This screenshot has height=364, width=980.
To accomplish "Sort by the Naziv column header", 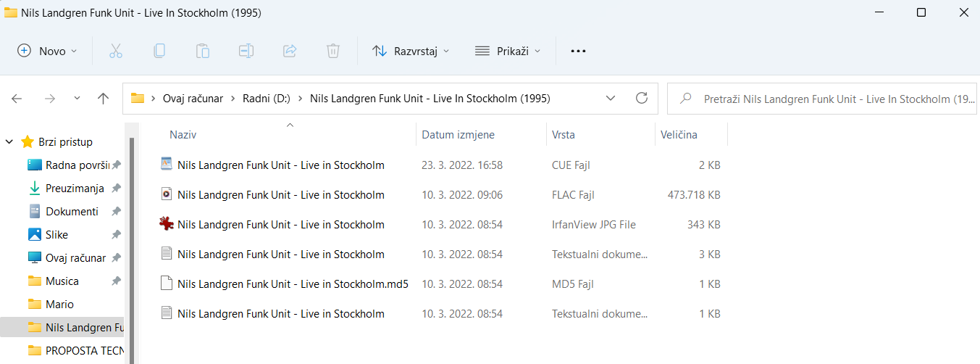I will tap(289, 135).
